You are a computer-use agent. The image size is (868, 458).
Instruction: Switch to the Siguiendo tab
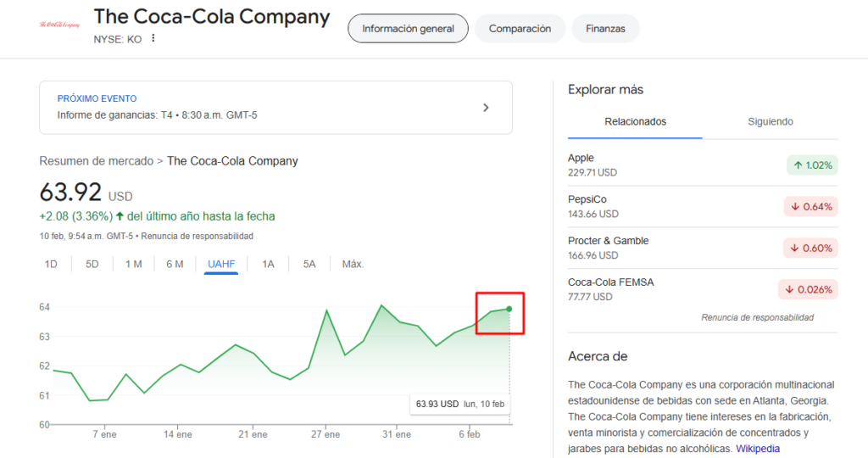(770, 122)
